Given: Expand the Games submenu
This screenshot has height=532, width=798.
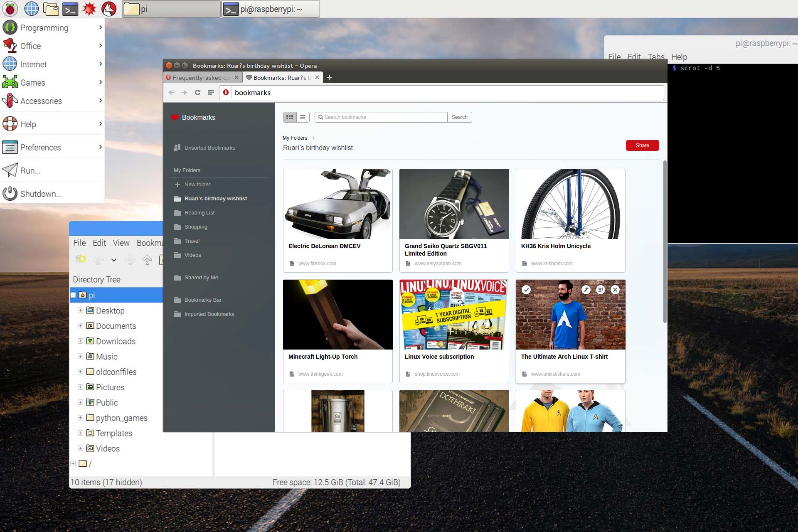Looking at the screenshot, I should tap(52, 83).
